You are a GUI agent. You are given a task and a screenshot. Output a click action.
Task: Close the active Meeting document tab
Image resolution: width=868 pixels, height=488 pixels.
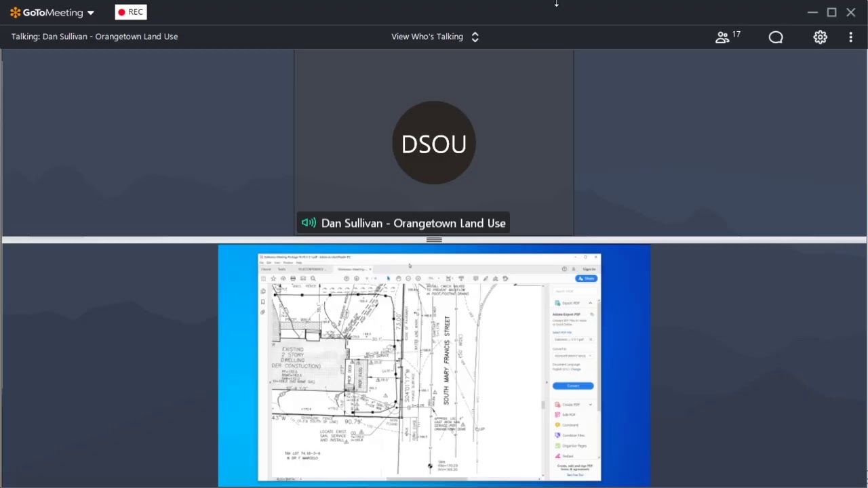pyautogui.click(x=370, y=269)
